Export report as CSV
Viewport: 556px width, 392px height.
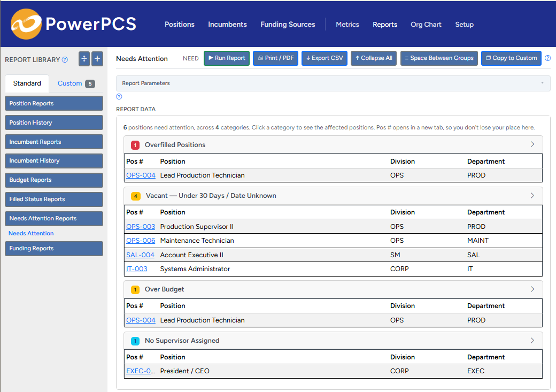pos(325,58)
